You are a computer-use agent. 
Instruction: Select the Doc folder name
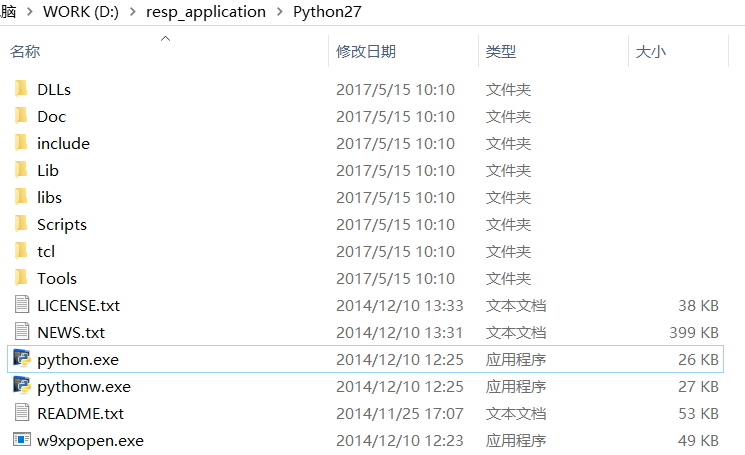pos(52,117)
